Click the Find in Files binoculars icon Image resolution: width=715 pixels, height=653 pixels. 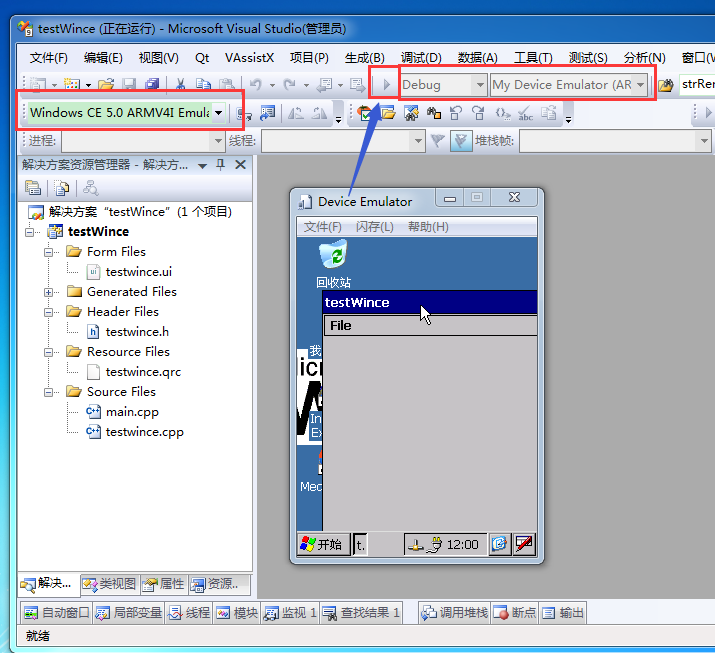pyautogui.click(x=665, y=85)
